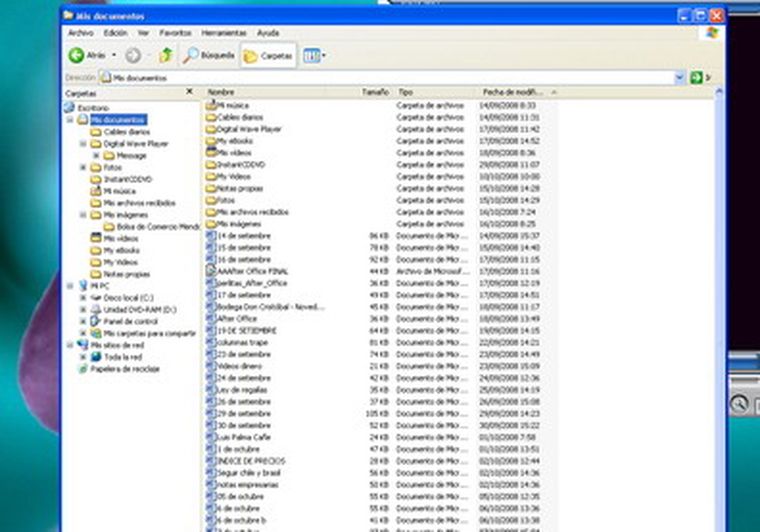Open the Búsqueda search tool

(210, 56)
